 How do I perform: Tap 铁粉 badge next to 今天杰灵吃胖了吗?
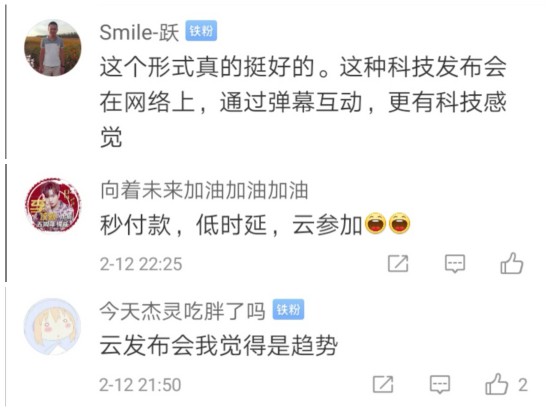[x=288, y=310]
